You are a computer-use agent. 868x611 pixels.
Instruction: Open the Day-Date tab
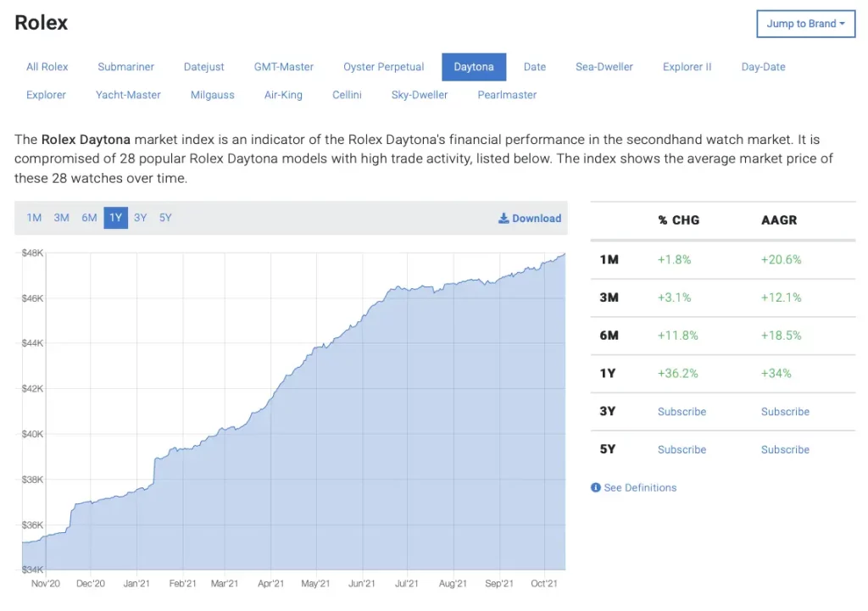(764, 67)
